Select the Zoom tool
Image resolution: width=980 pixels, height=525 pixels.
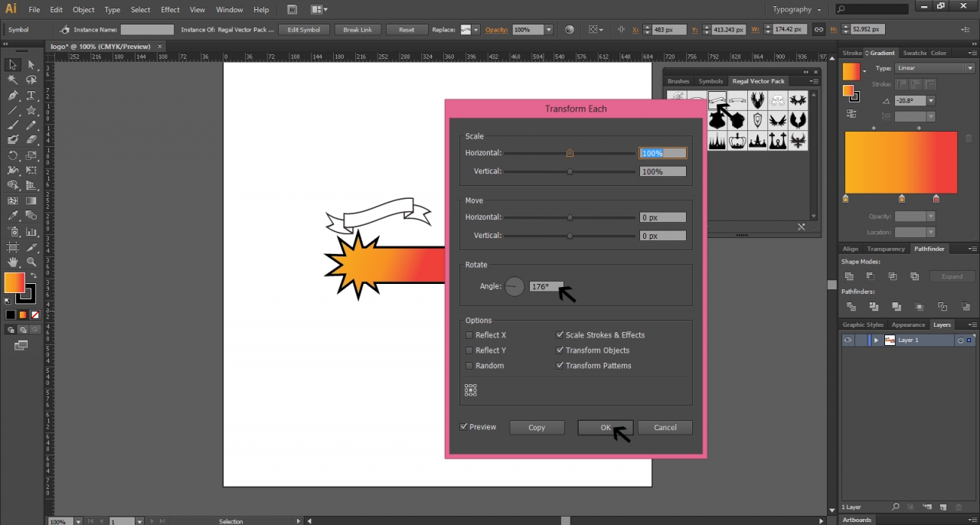(31, 262)
